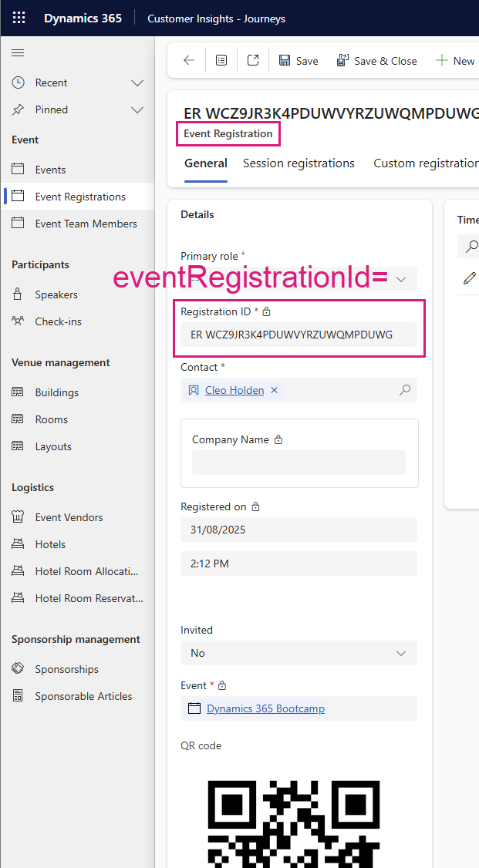479x868 pixels.
Task: Click the Sponsorable Articles icon
Action: (18, 696)
